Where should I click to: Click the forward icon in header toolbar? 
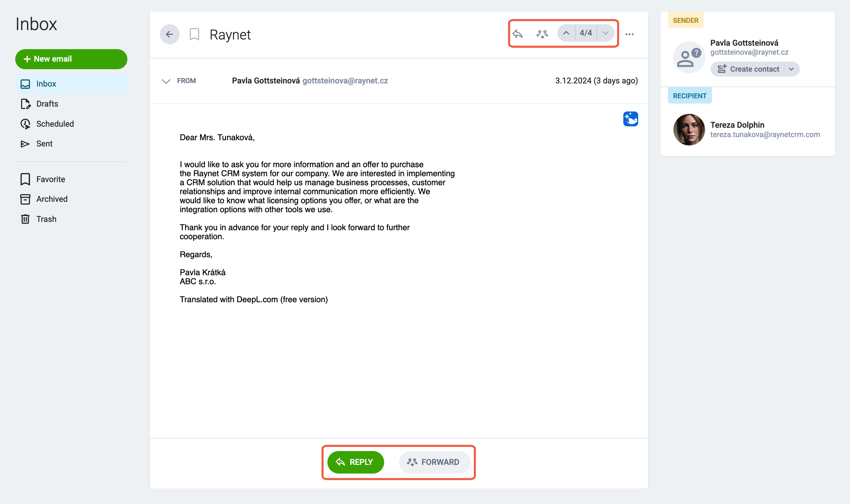click(x=542, y=34)
